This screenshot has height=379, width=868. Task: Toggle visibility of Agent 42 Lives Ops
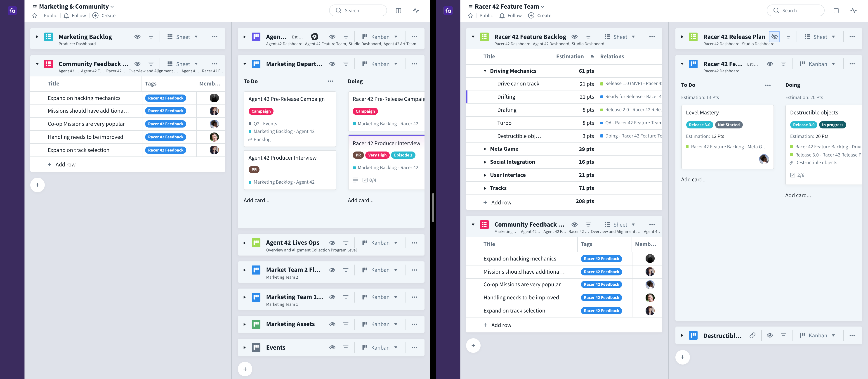[x=332, y=243]
